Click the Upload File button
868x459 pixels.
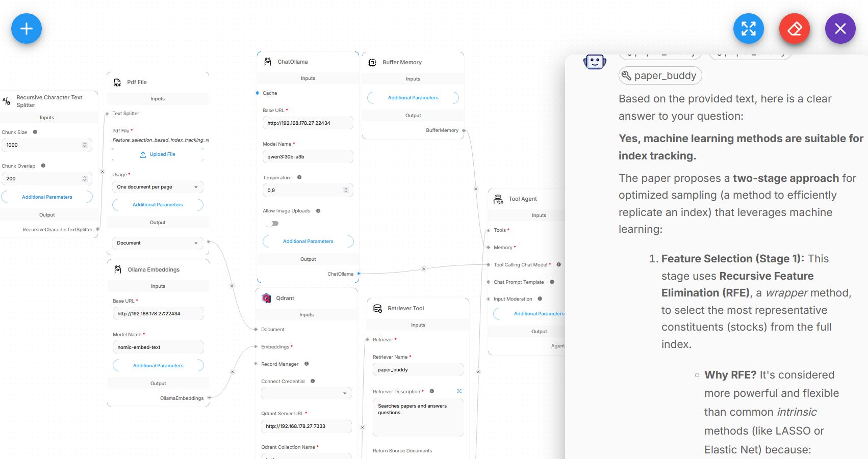[x=158, y=154]
